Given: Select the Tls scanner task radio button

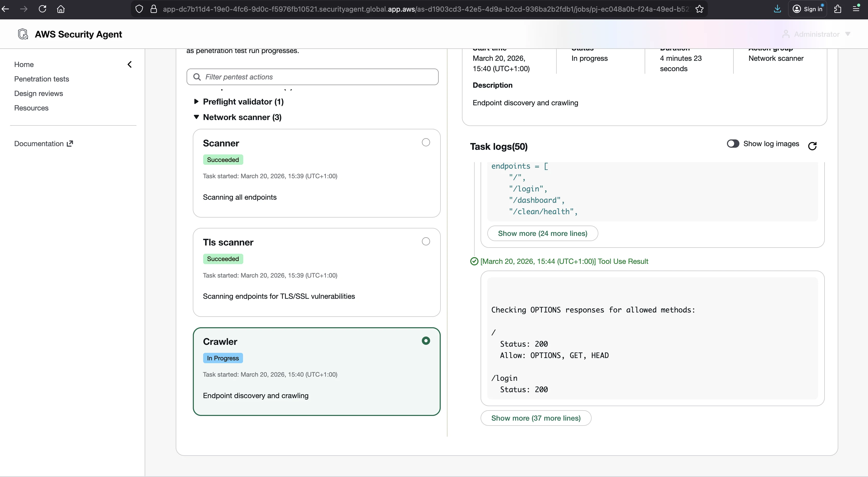Looking at the screenshot, I should coord(426,241).
